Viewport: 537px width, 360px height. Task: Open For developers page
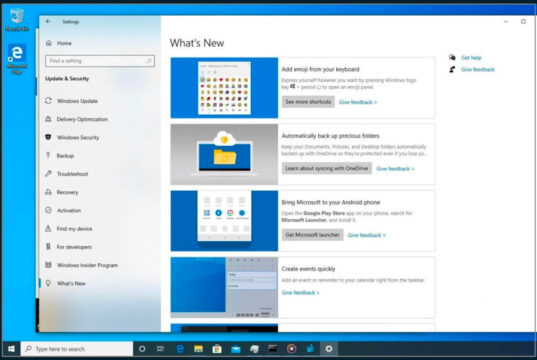click(x=74, y=247)
